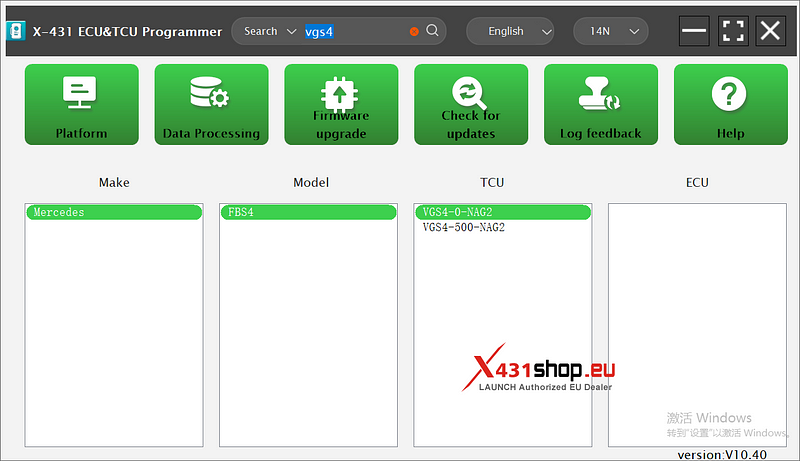
Task: Click the magnifier search icon
Action: [x=432, y=31]
